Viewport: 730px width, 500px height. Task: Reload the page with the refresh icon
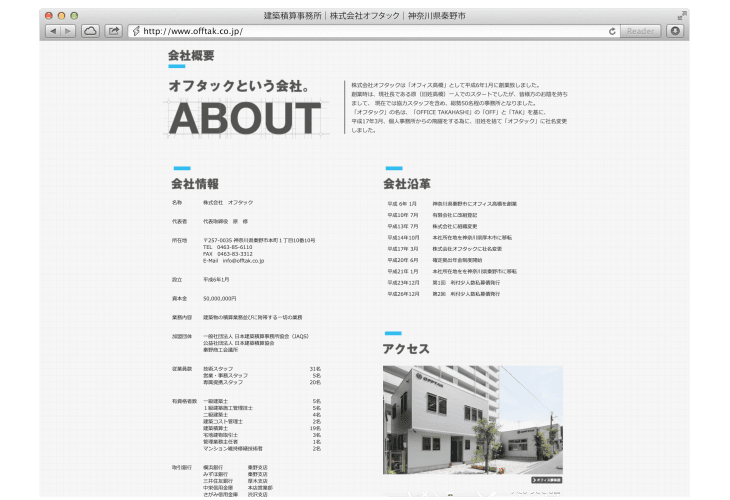(x=612, y=31)
